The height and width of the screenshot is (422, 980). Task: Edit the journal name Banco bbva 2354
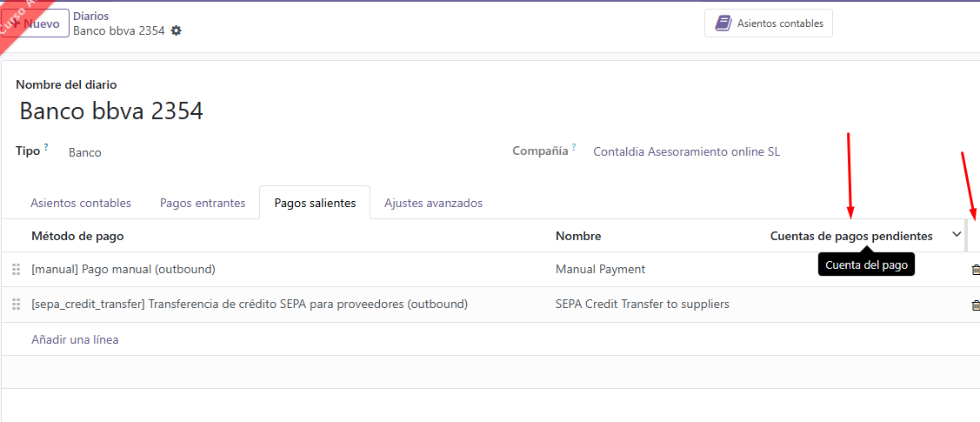pos(111,111)
